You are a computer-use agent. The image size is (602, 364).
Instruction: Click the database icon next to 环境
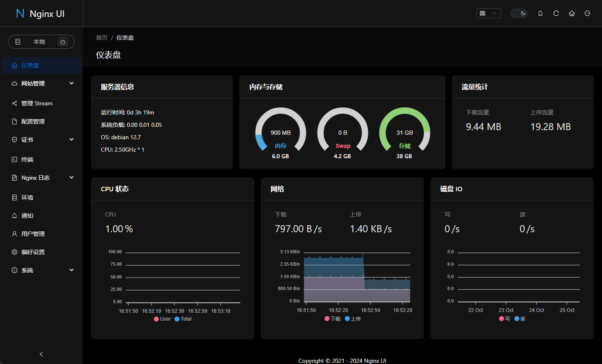(x=14, y=197)
